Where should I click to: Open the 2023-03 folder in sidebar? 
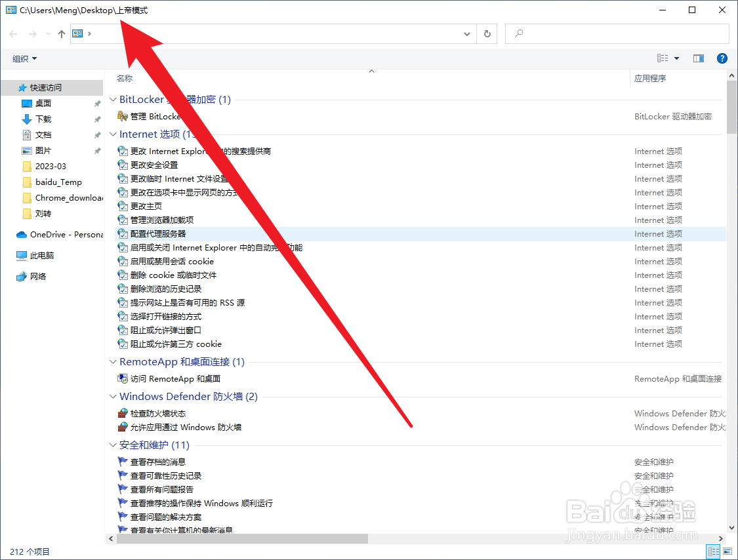pyautogui.click(x=51, y=166)
